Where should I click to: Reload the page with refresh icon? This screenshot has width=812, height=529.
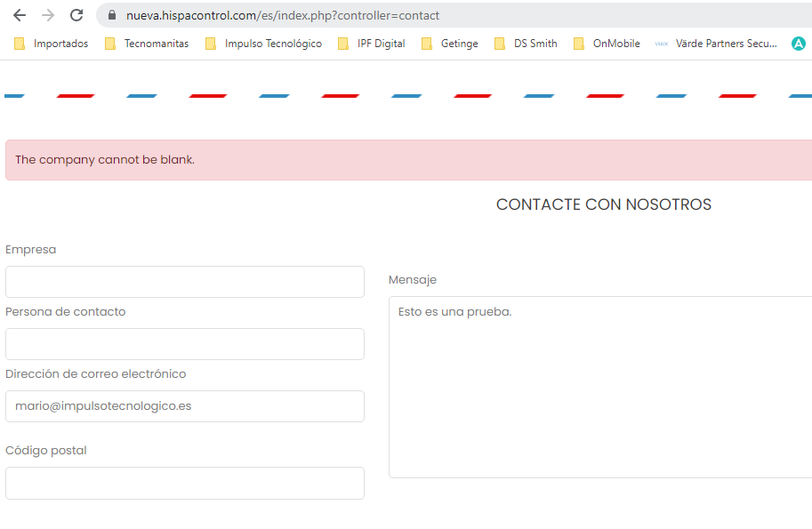point(76,15)
